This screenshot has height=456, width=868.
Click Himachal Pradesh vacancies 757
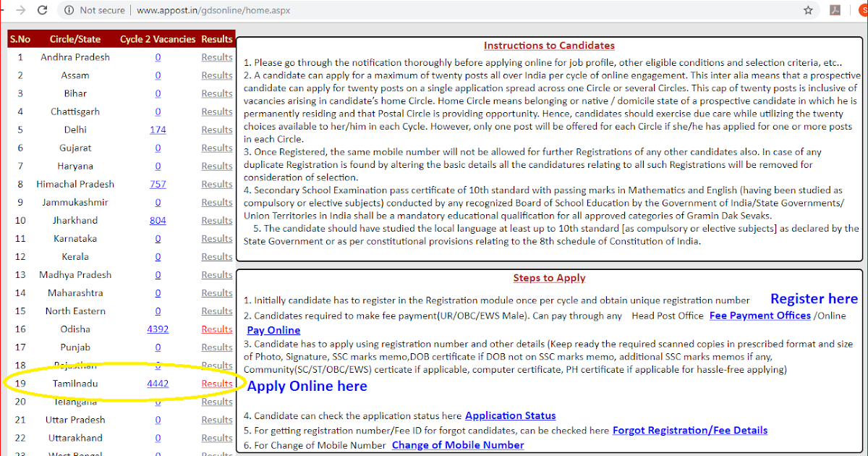pos(158,184)
